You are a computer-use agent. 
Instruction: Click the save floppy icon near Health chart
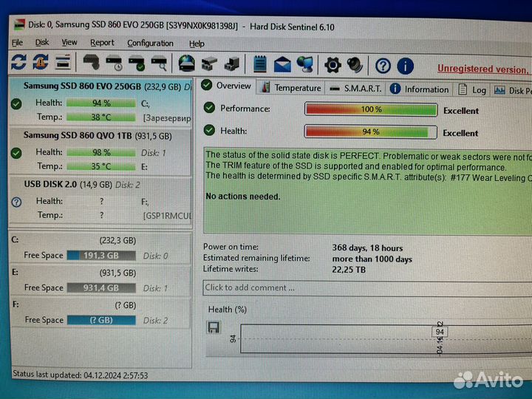pyautogui.click(x=214, y=327)
